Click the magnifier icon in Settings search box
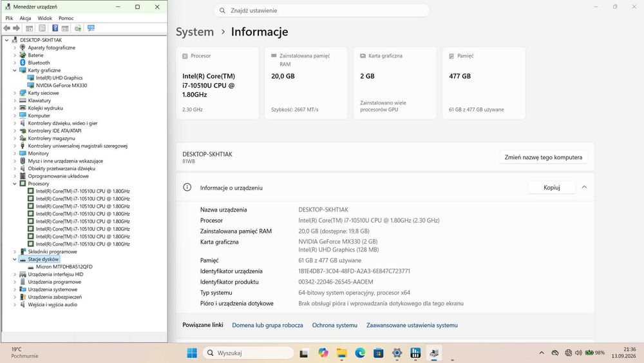The image size is (644, 363). click(x=222, y=11)
